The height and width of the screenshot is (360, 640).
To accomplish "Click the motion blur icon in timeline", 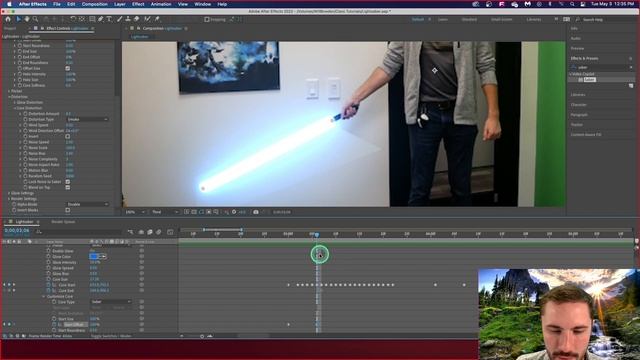I will coord(158,232).
